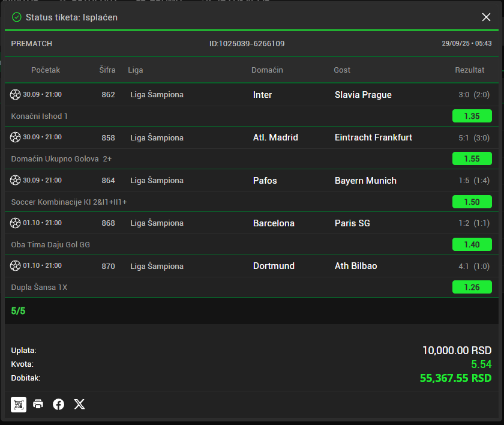This screenshot has height=425, width=504.
Task: Click the QR code icon
Action: (19, 404)
